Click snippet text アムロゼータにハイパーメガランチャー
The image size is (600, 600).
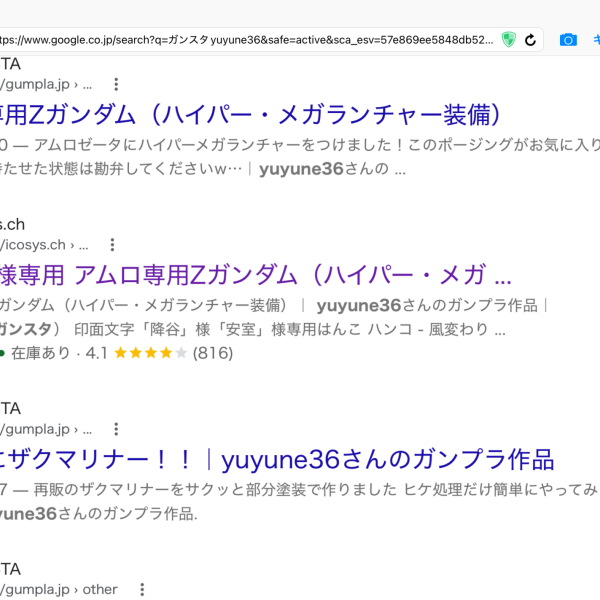[168, 145]
